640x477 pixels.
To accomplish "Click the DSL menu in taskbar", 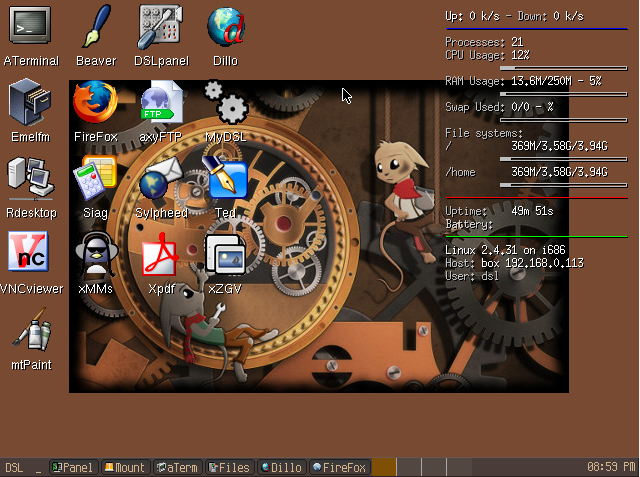I will [x=14, y=468].
